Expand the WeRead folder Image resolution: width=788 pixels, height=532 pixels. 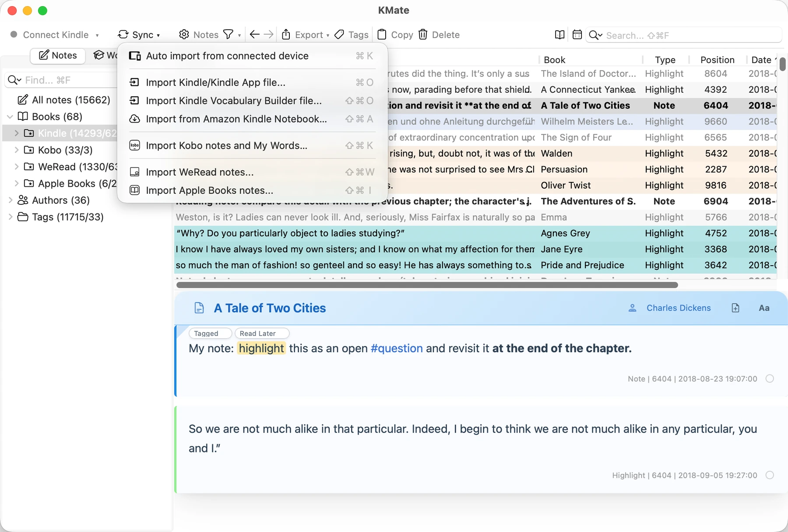coord(17,167)
